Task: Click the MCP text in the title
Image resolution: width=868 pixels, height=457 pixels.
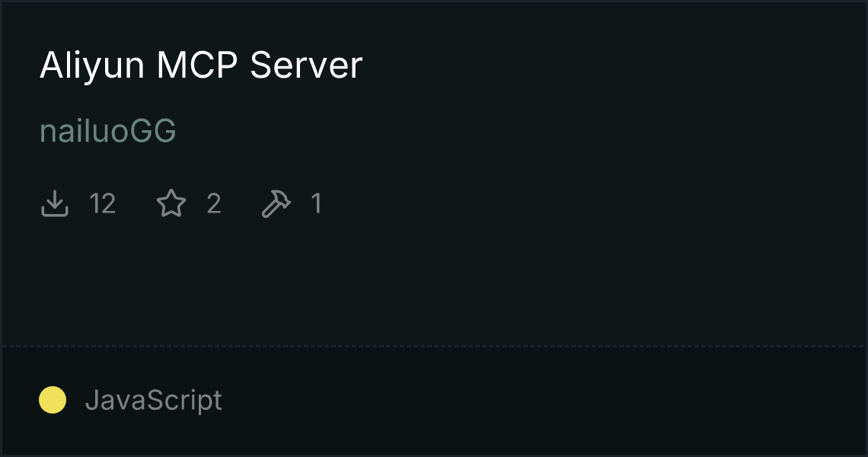Action: click(198, 66)
